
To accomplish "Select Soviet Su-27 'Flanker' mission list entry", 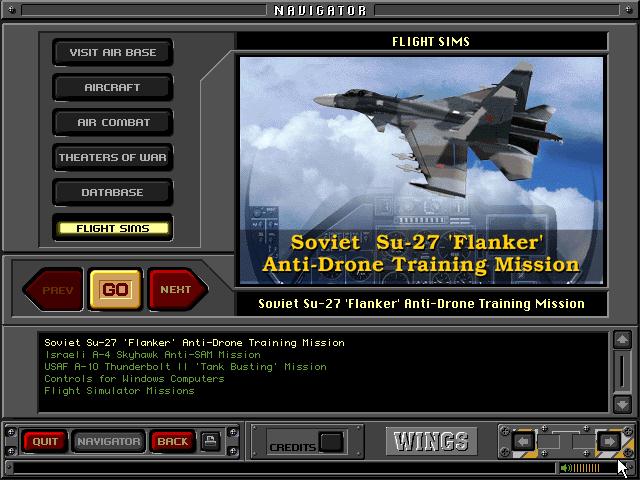I will [194, 342].
